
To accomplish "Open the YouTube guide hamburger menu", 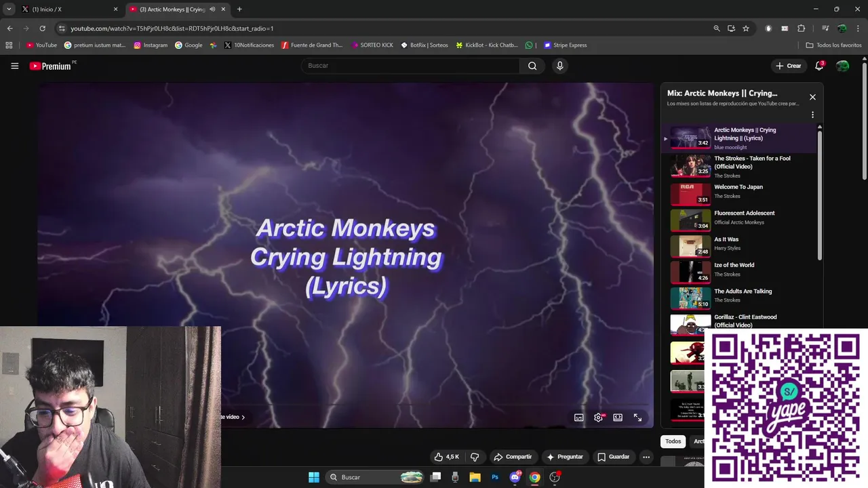I will click(14, 66).
